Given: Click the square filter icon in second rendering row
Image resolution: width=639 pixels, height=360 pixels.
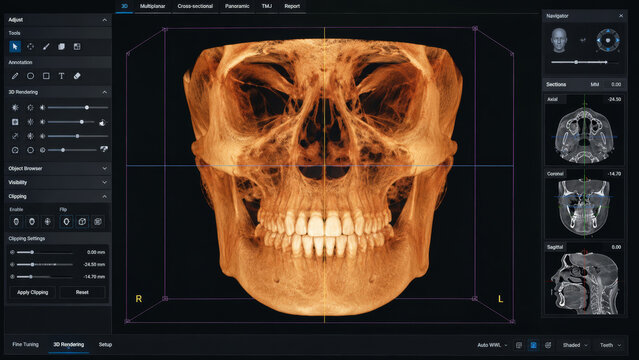Looking at the screenshot, I should click(x=15, y=122).
